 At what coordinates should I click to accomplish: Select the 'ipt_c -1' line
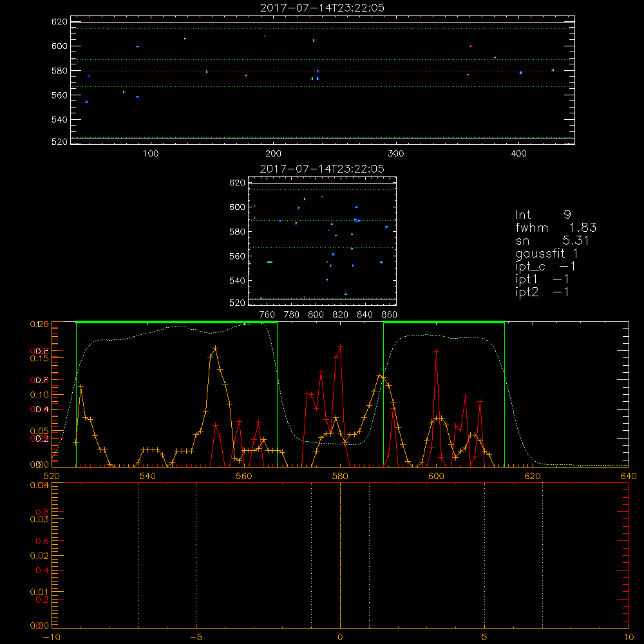coord(545,267)
